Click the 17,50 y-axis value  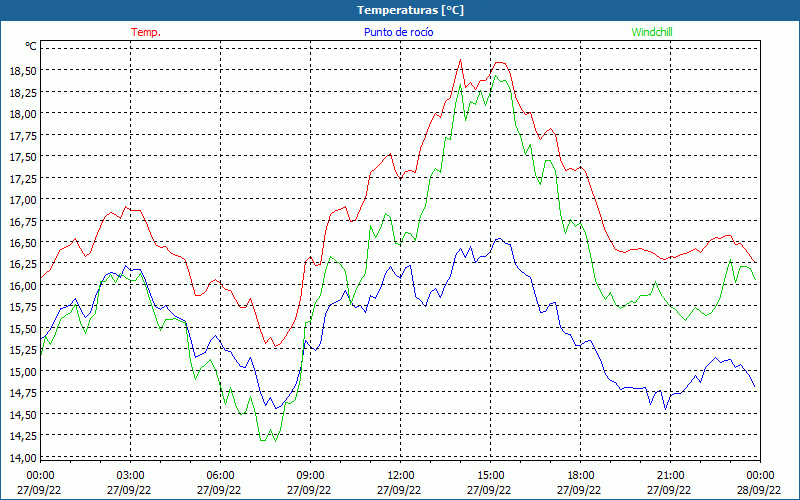pyautogui.click(x=23, y=157)
